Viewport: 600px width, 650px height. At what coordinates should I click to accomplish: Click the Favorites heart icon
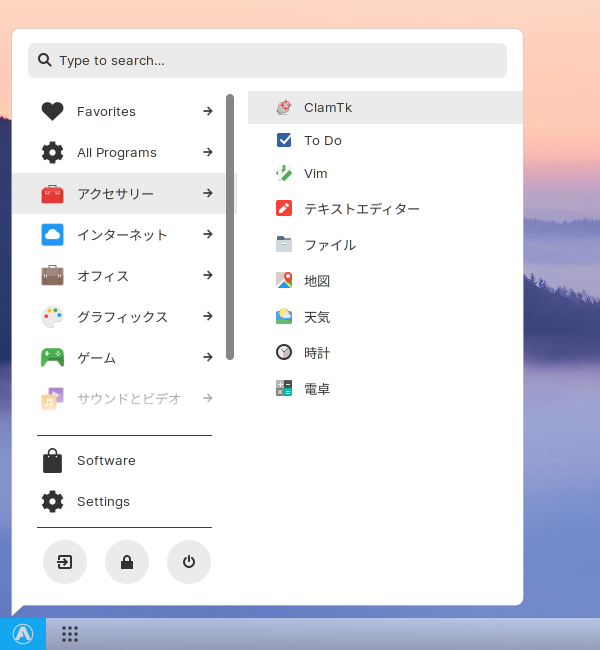tap(52, 111)
